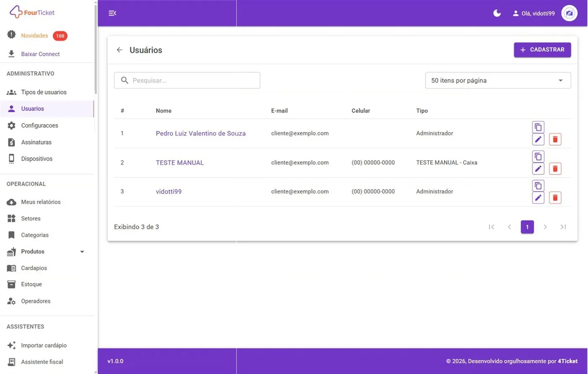Click the search magnifier icon
This screenshot has height=374, width=588.
point(125,80)
